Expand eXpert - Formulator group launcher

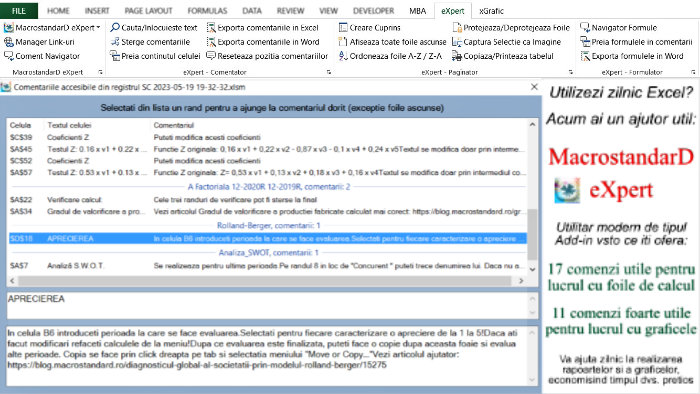coord(693,72)
